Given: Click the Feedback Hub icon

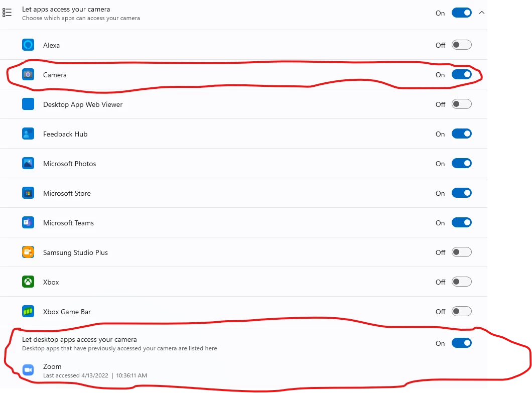Looking at the screenshot, I should (28, 134).
